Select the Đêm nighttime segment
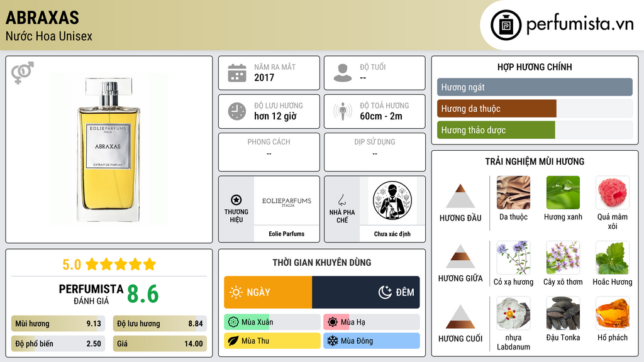The width and height of the screenshot is (644, 362). [x=366, y=292]
